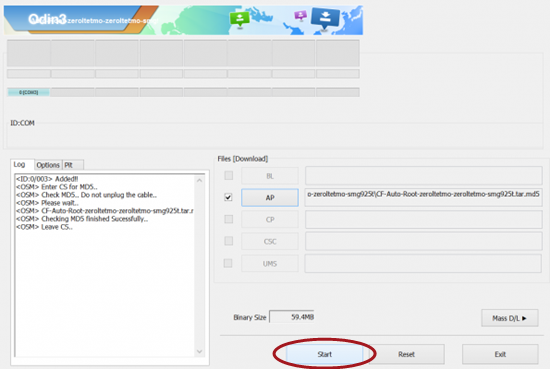Click the Binary Size value field
This screenshot has height=369, width=550.
(x=292, y=317)
